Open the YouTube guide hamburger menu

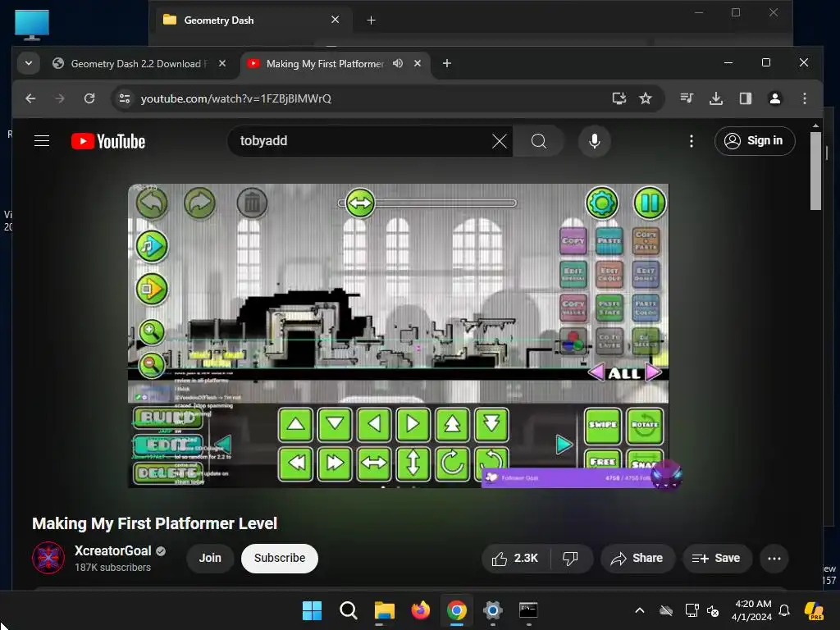coord(42,141)
